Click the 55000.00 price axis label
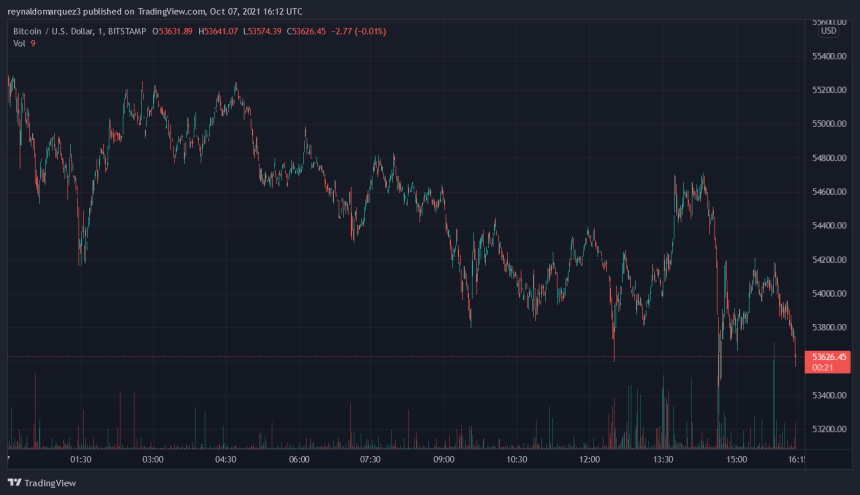 click(x=830, y=124)
